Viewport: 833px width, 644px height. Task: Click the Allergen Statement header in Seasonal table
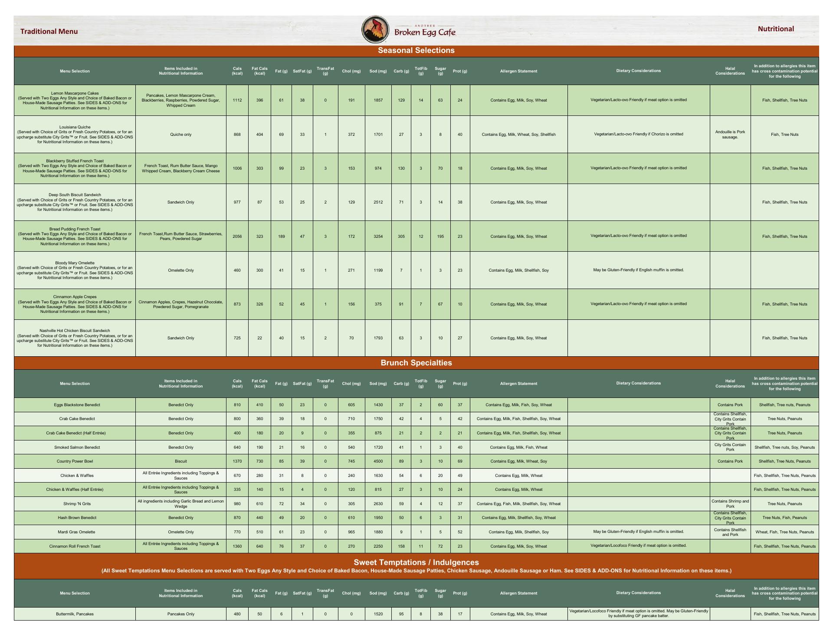coord(518,71)
